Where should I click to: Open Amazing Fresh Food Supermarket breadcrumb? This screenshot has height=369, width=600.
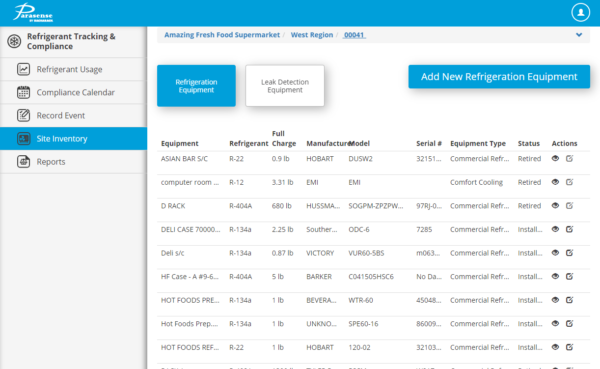pos(222,35)
